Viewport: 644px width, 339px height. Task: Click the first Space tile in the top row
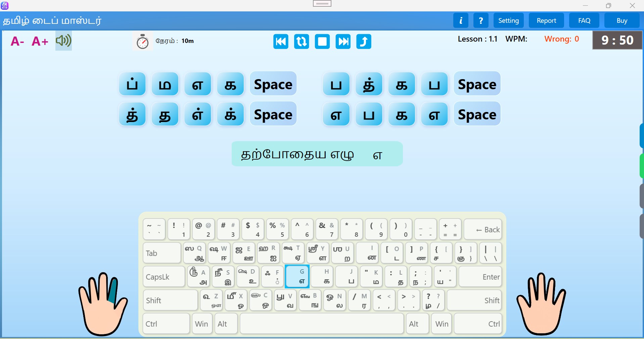click(x=273, y=84)
